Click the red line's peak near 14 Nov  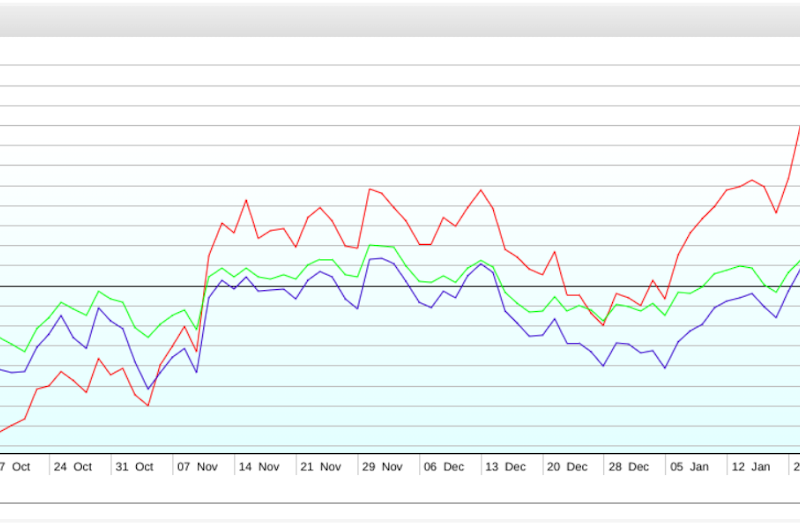246,200
